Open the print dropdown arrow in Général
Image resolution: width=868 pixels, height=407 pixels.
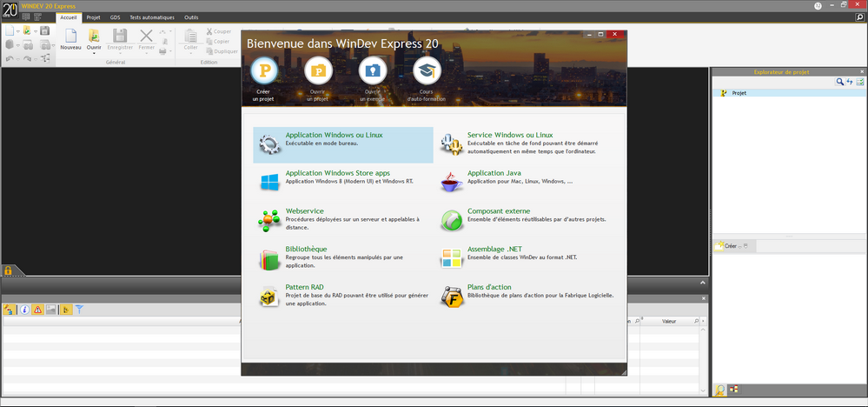coord(170,51)
